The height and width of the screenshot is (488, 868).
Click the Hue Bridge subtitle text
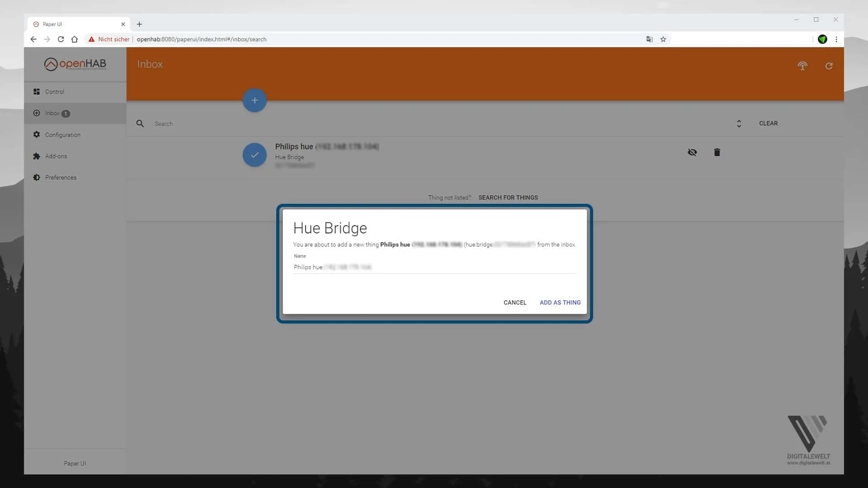point(289,157)
